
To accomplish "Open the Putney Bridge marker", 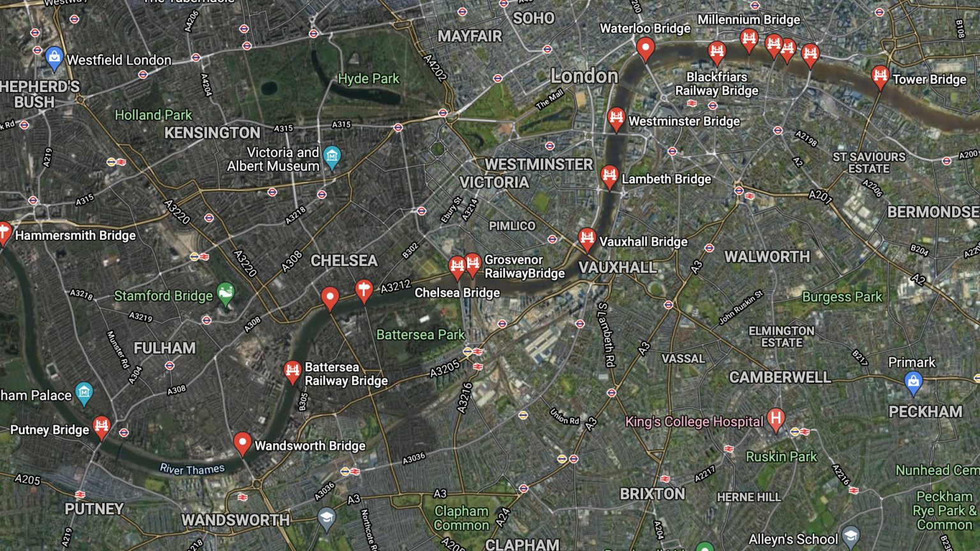I will click(101, 427).
